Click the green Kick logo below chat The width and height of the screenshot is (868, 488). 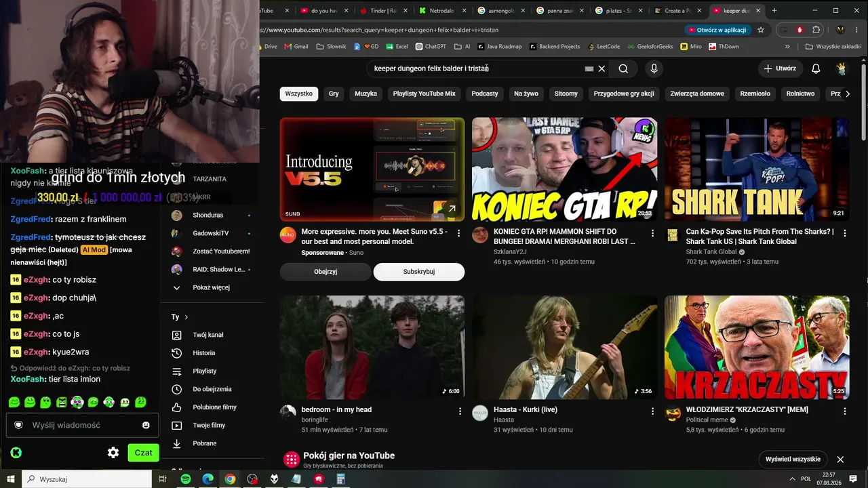[x=16, y=453]
